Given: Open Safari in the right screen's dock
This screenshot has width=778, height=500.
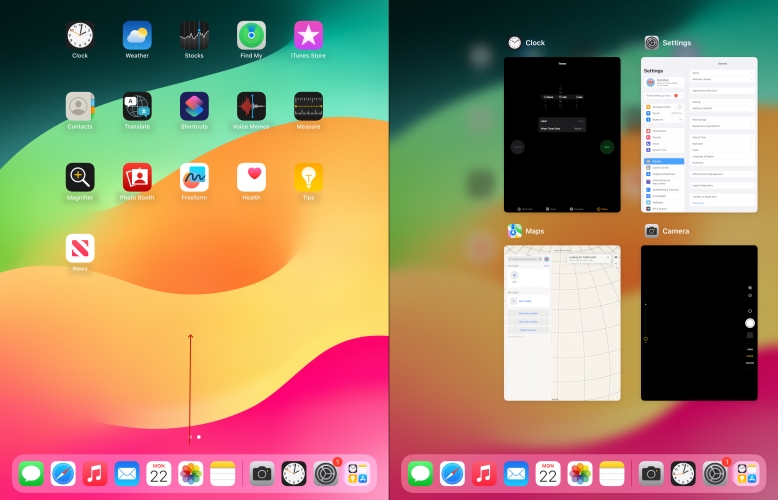Looking at the screenshot, I should 452,474.
